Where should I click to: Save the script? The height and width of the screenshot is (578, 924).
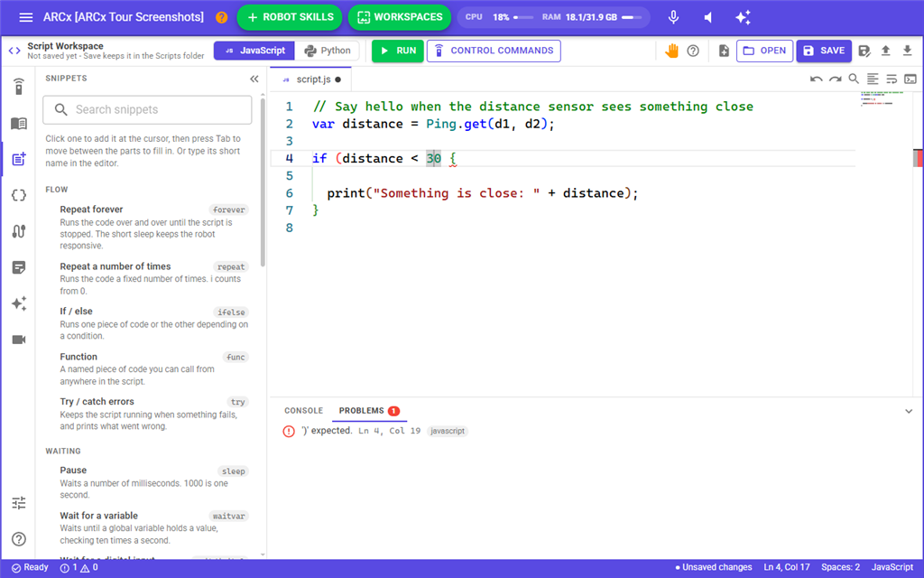tap(824, 51)
